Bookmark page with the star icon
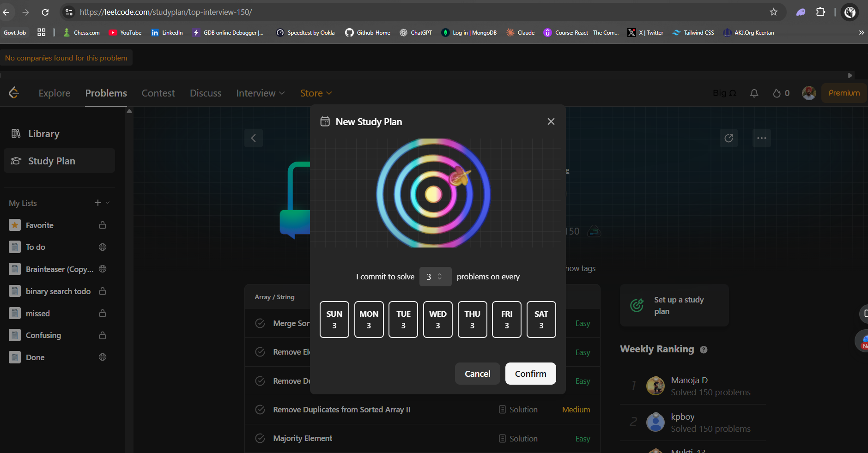This screenshot has width=868, height=453. (x=773, y=12)
